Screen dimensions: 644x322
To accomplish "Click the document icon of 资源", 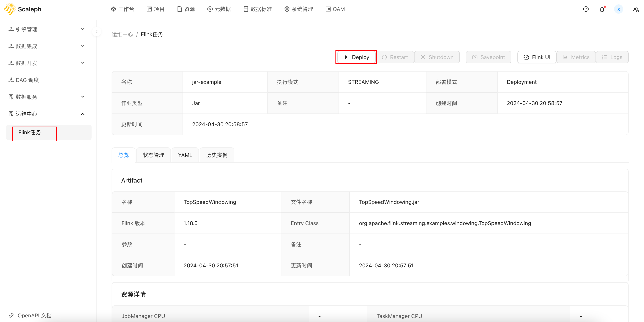I will [x=179, y=9].
